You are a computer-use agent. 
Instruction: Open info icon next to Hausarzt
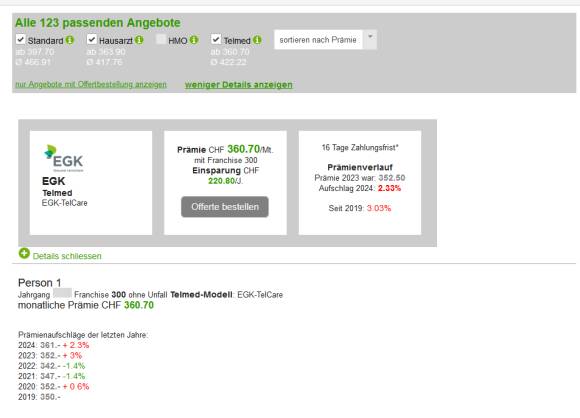[x=139, y=40]
